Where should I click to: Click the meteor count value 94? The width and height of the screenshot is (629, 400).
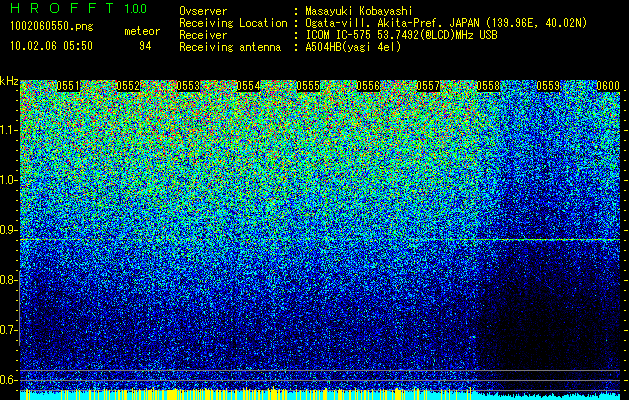click(x=145, y=46)
